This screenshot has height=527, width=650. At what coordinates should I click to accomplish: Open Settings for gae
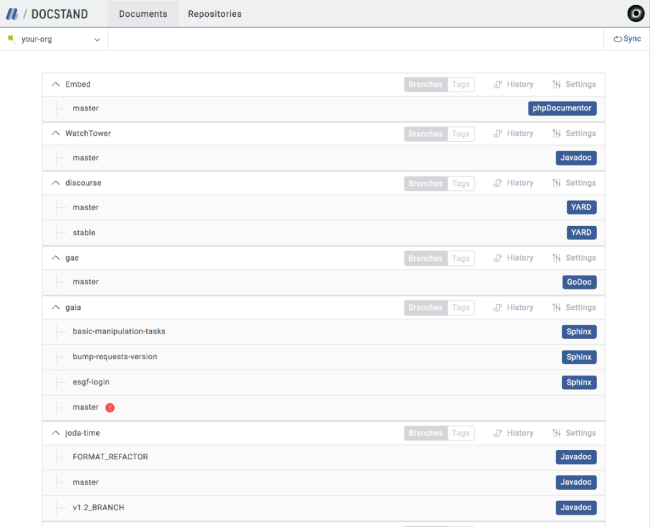tap(574, 258)
